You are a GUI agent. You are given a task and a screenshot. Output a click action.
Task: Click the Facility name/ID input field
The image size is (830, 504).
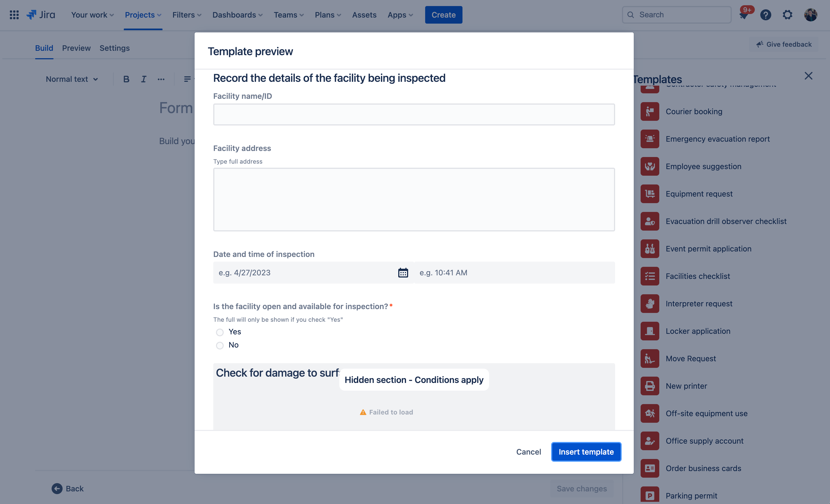pyautogui.click(x=414, y=114)
